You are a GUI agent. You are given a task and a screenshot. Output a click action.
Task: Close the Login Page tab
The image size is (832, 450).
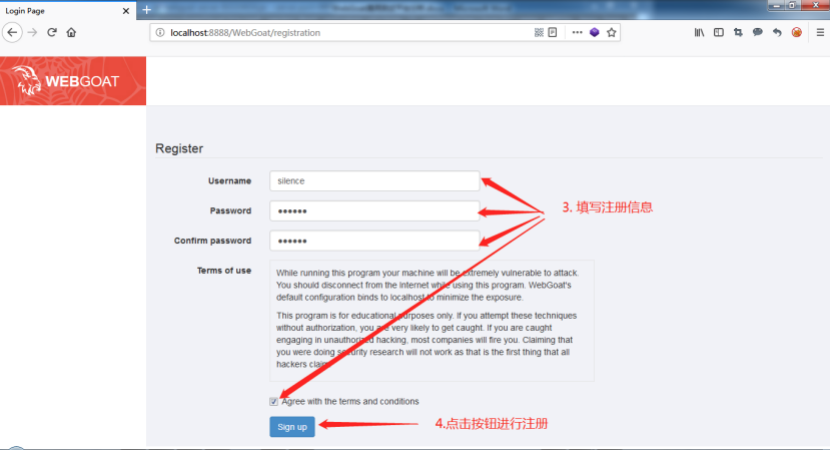pyautogui.click(x=126, y=11)
